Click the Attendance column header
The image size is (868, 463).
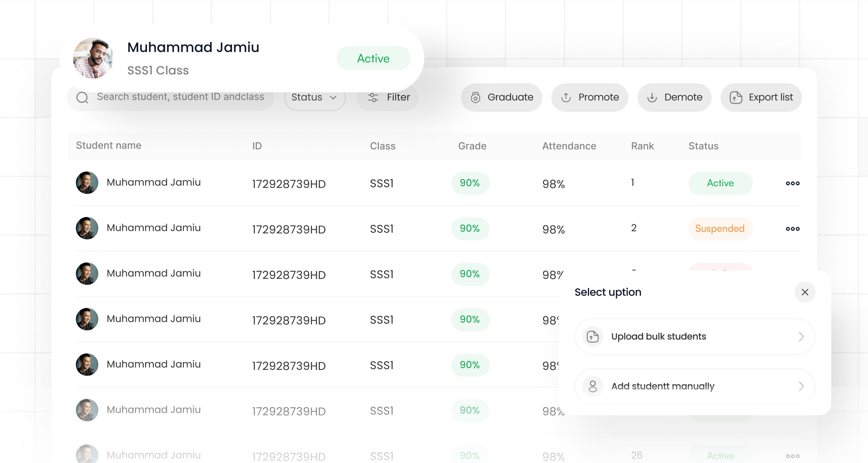(569, 146)
